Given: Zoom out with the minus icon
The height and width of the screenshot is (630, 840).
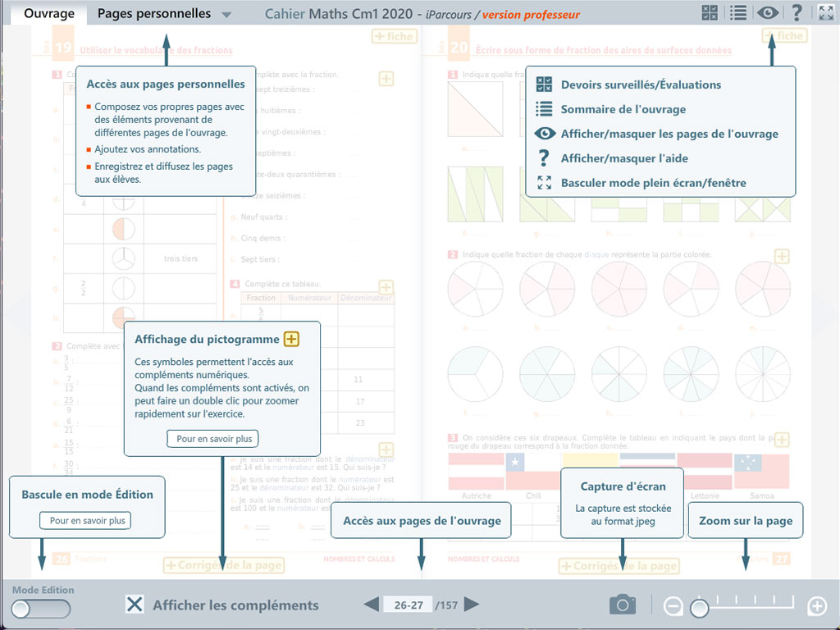Looking at the screenshot, I should pos(673,607).
